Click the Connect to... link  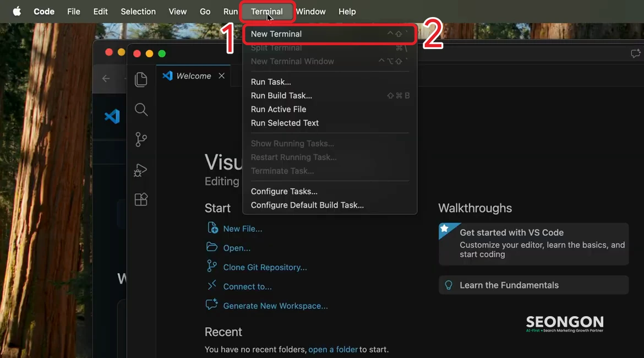point(247,287)
